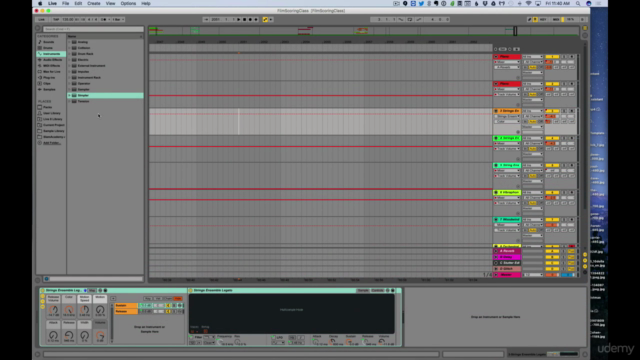Open the View menu
The height and width of the screenshot is (360, 640).
[110, 3]
